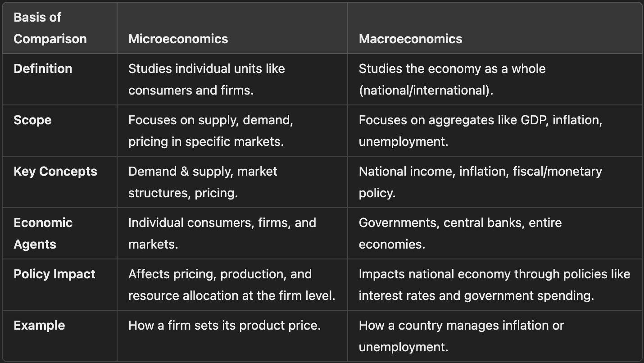Select the "Example" row label
The height and width of the screenshot is (363, 644).
(39, 325)
